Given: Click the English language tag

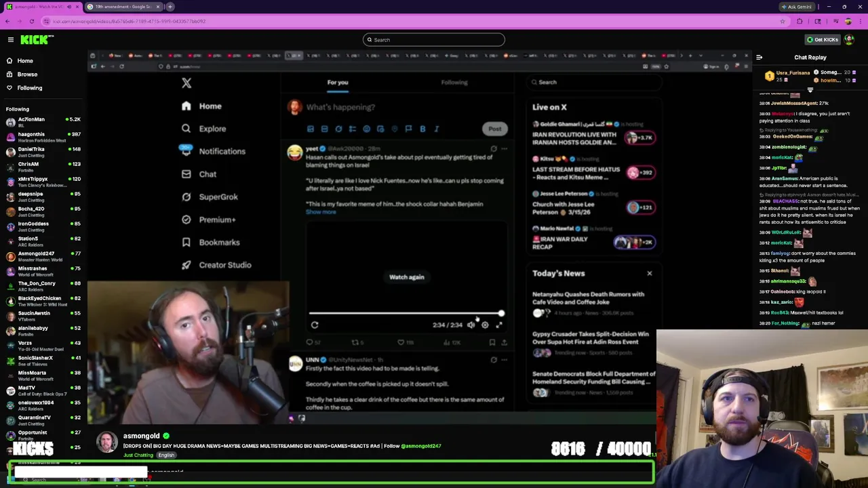Looking at the screenshot, I should point(166,455).
